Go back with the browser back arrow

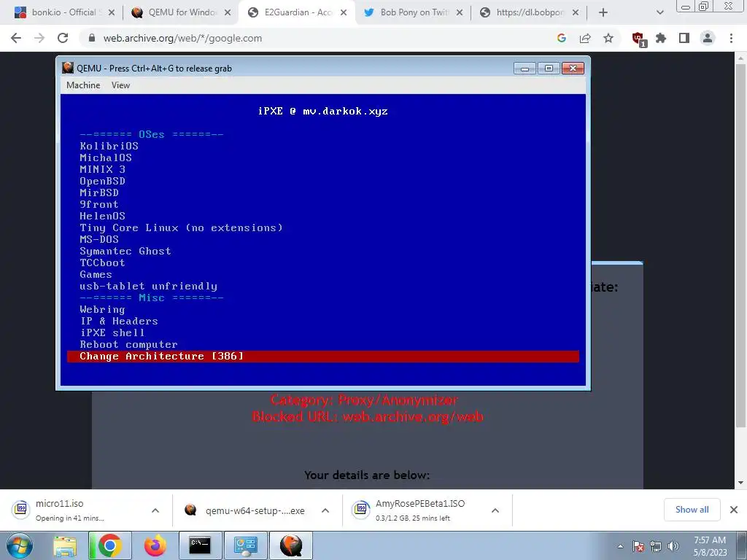(x=16, y=38)
